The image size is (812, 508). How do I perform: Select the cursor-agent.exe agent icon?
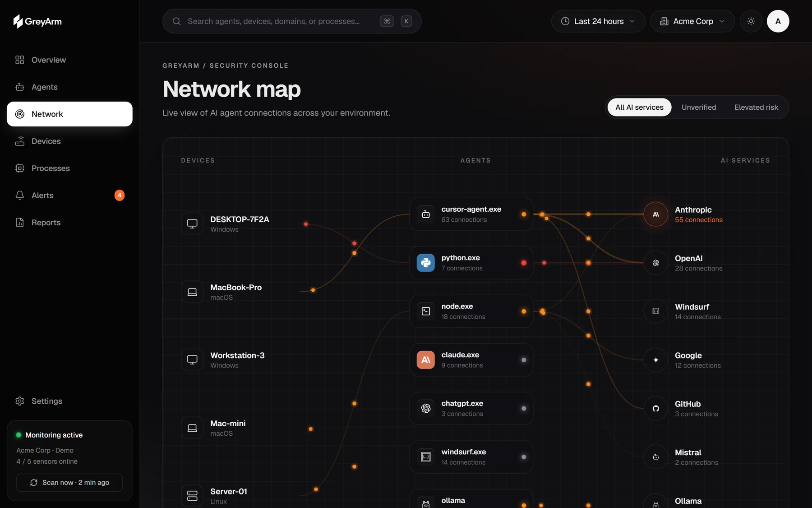[426, 214]
